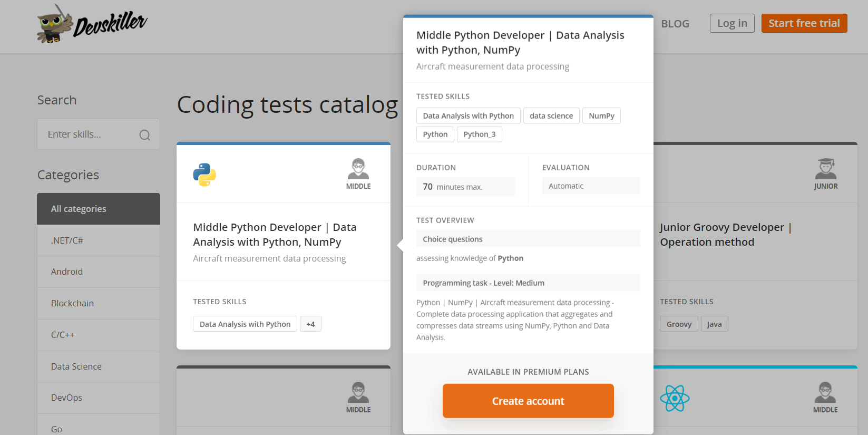The height and width of the screenshot is (435, 868).
Task: Select the DevOps category
Action: (x=99, y=398)
